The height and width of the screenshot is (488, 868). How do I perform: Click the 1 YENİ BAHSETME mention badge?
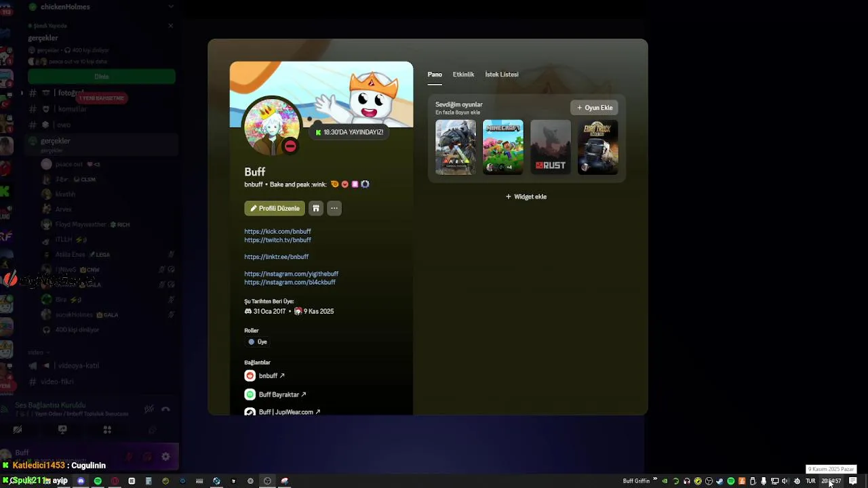pos(102,98)
